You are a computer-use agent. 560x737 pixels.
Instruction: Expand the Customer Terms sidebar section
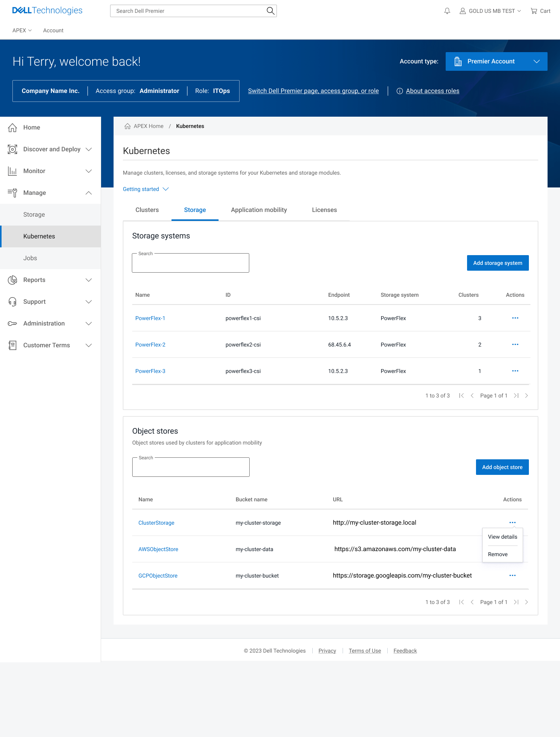point(89,345)
